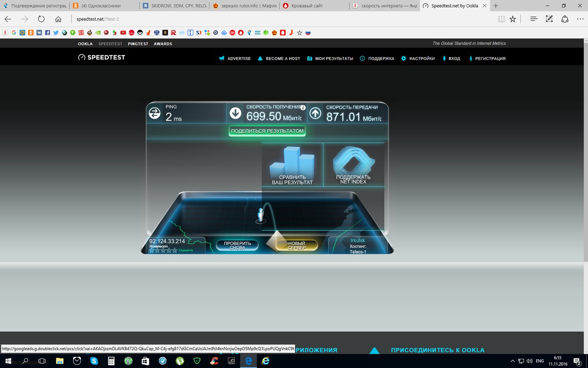This screenshot has width=588, height=368.
Task: Open the YouTube favorite icon
Action: tap(123, 33)
